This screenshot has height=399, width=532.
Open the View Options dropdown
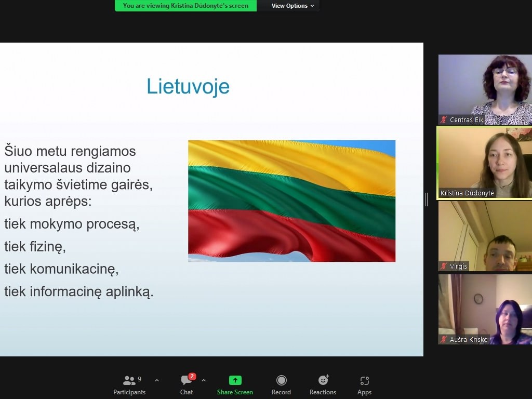(x=292, y=6)
